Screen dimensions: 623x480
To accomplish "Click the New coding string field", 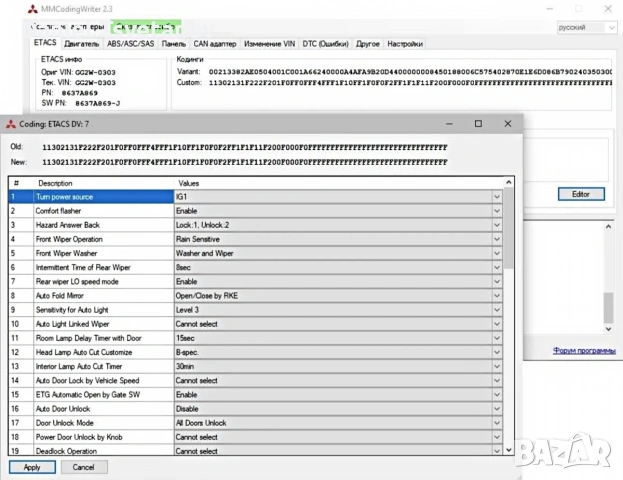I will (x=245, y=162).
